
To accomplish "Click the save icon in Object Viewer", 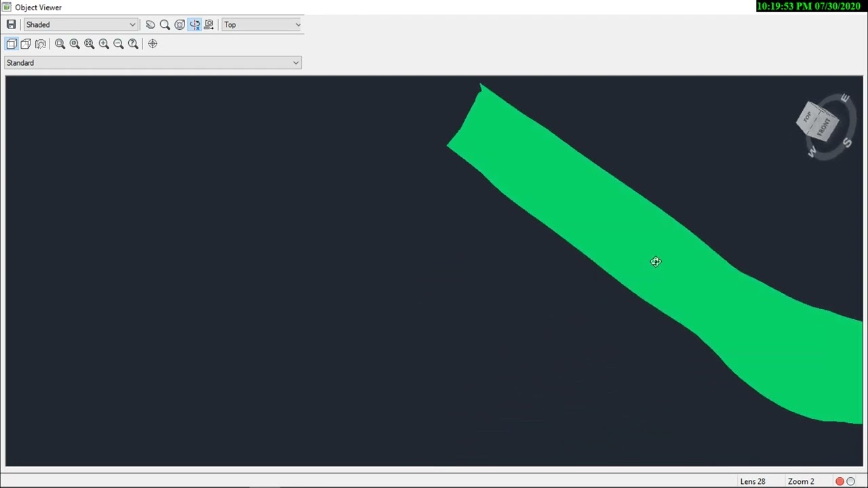I will click(x=11, y=24).
